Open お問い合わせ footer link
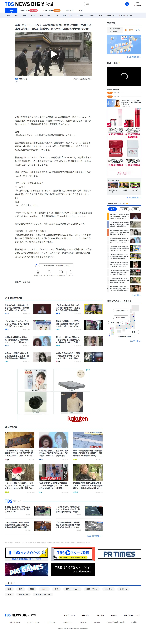146x644 pixels. pos(84,622)
